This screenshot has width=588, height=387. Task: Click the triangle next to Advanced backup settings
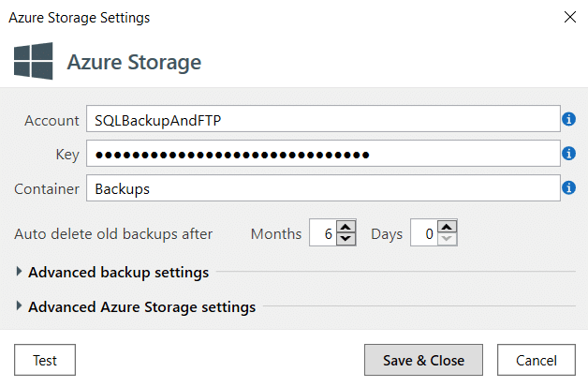(x=19, y=271)
